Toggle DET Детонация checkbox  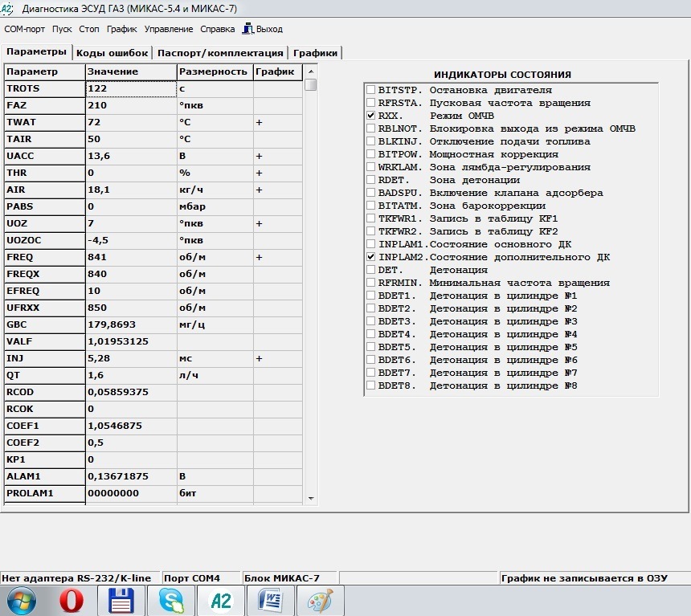coord(371,270)
